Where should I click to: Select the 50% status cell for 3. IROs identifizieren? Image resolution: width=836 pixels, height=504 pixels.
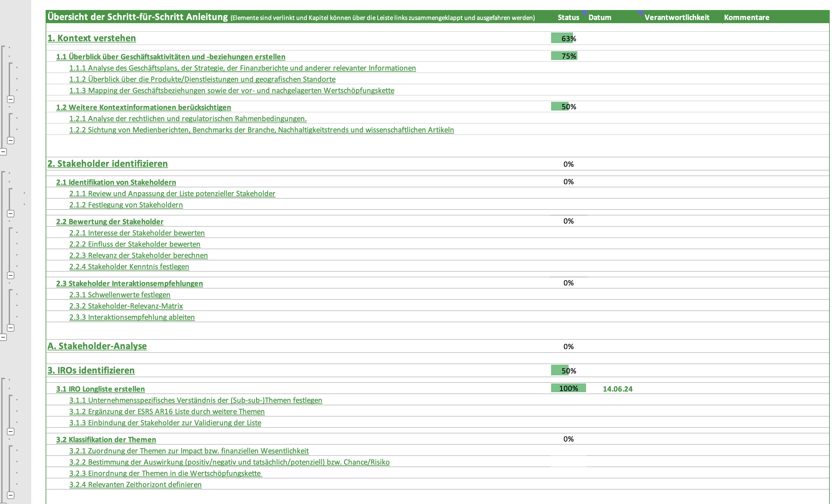click(569, 370)
